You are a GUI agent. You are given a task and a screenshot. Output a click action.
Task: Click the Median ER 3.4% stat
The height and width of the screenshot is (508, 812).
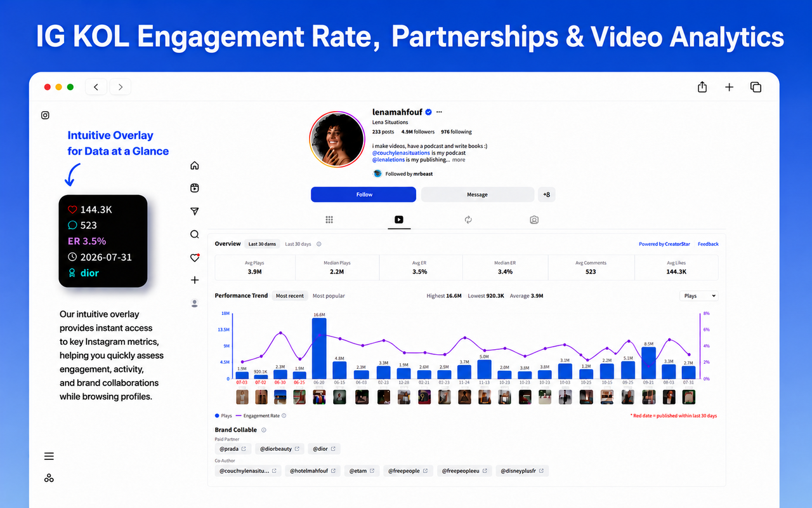click(x=505, y=267)
